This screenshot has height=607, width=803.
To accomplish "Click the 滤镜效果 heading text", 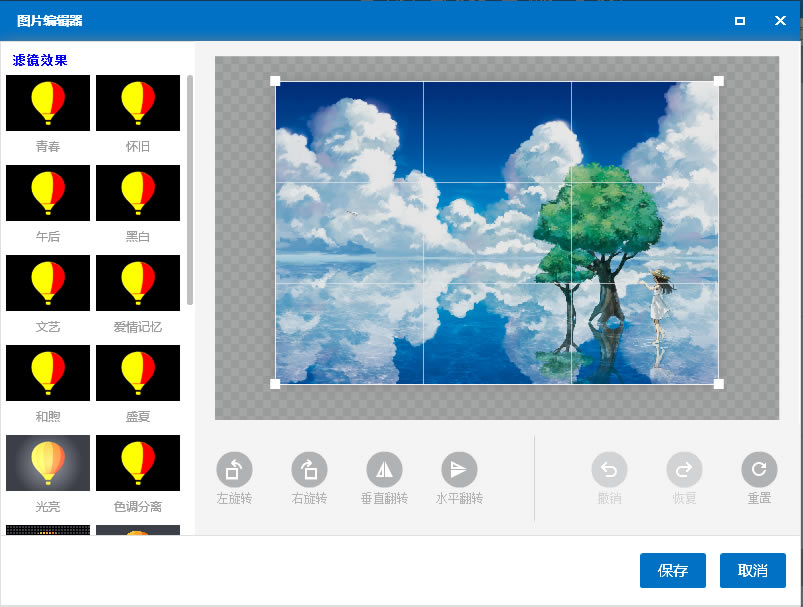I will point(40,60).
